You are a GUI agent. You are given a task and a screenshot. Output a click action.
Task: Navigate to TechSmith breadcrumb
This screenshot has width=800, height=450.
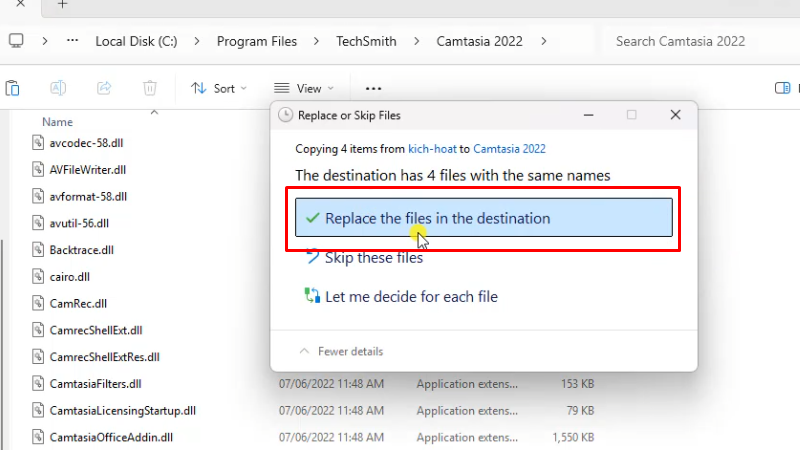(366, 41)
